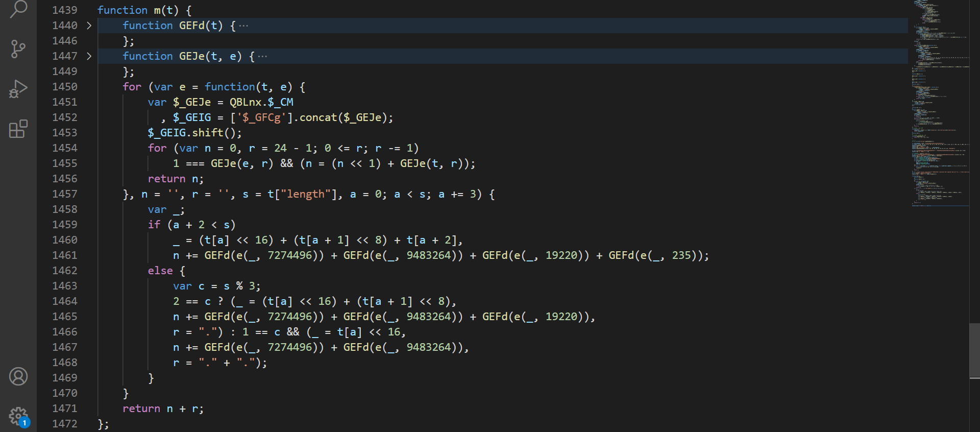Click '$_GEIG.shift();' statement
The height and width of the screenshot is (432, 980).
pos(195,133)
